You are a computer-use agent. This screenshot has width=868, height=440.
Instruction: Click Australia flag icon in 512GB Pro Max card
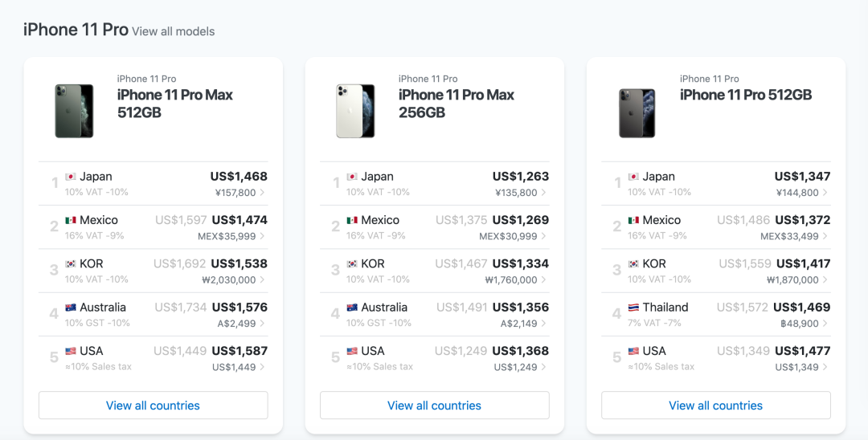coord(70,308)
